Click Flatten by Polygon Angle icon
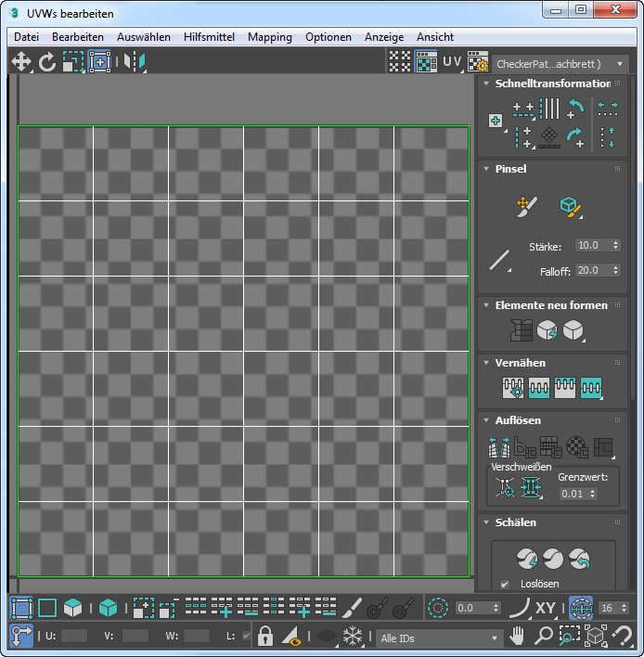This screenshot has height=657, width=644. (x=525, y=447)
